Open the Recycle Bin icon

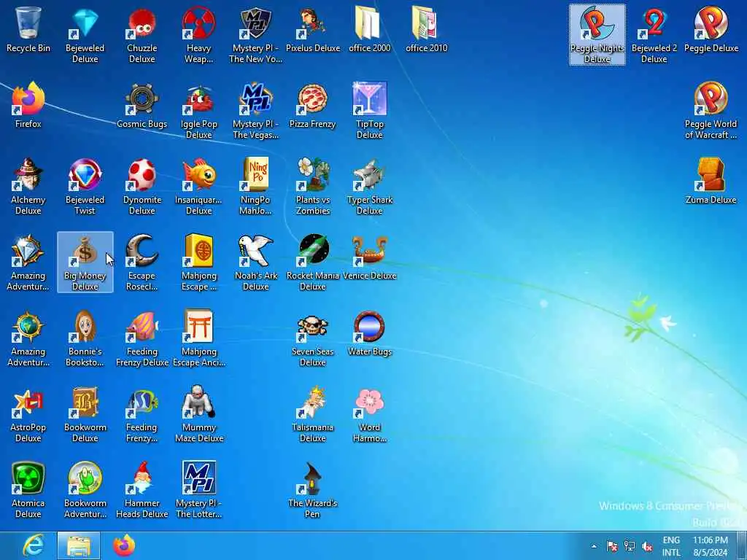(x=28, y=29)
